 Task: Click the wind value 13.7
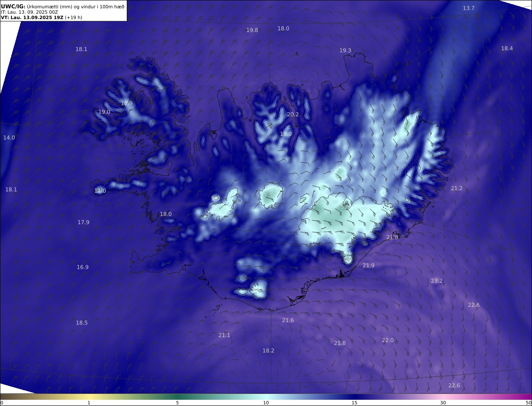tap(469, 8)
